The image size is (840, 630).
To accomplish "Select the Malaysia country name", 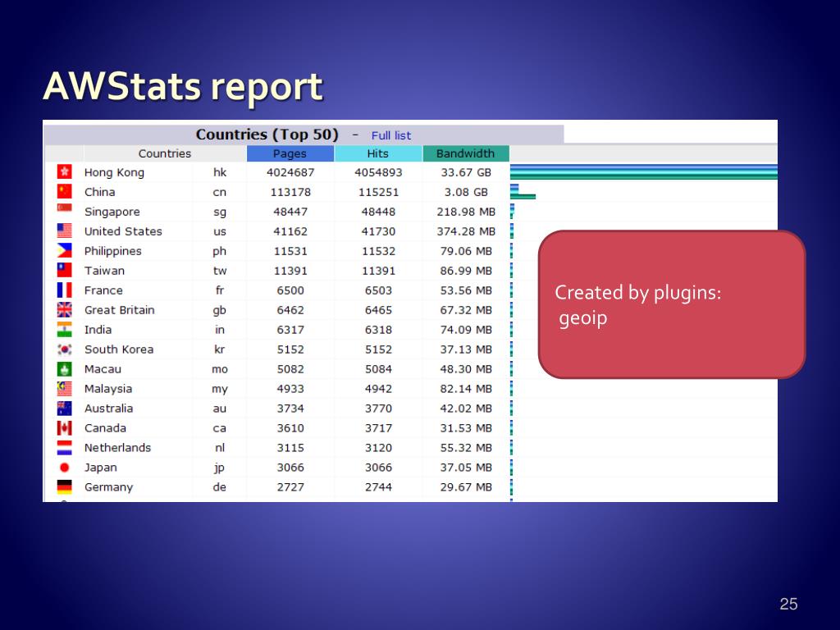I will [x=108, y=388].
